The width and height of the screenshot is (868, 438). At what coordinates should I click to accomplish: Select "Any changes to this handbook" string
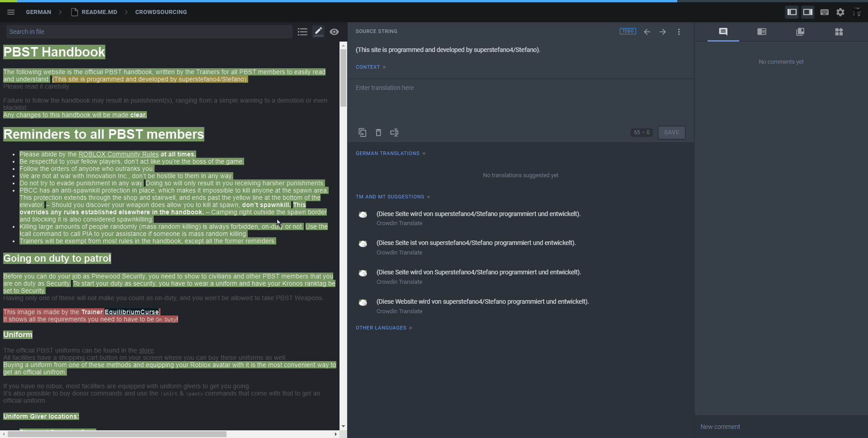tap(75, 115)
